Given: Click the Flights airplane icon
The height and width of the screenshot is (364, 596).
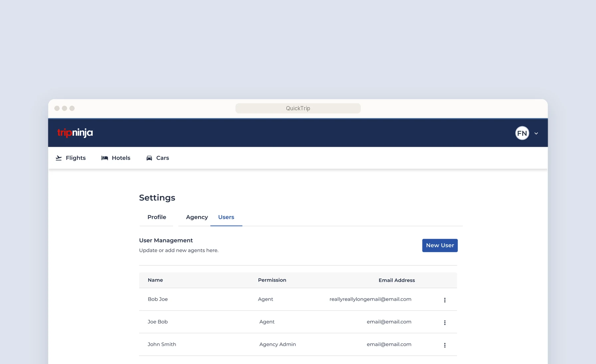Looking at the screenshot, I should 59,158.
